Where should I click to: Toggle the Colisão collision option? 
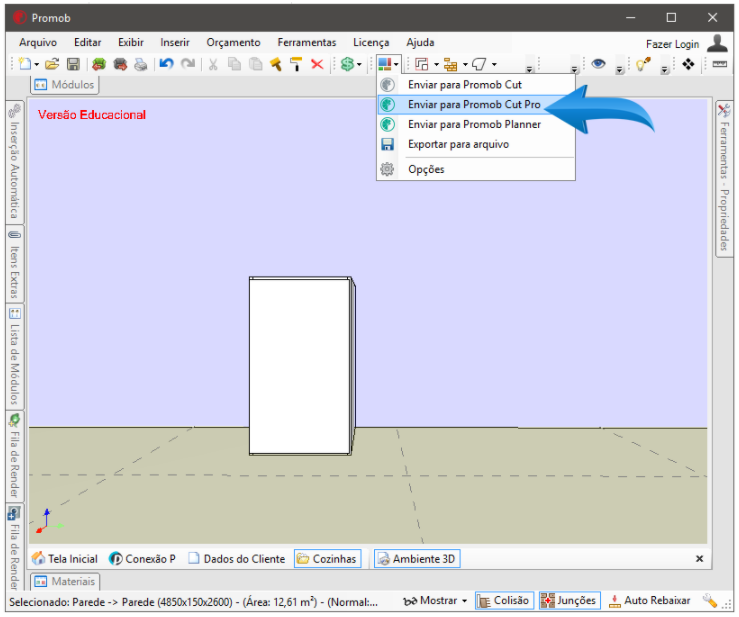[504, 601]
